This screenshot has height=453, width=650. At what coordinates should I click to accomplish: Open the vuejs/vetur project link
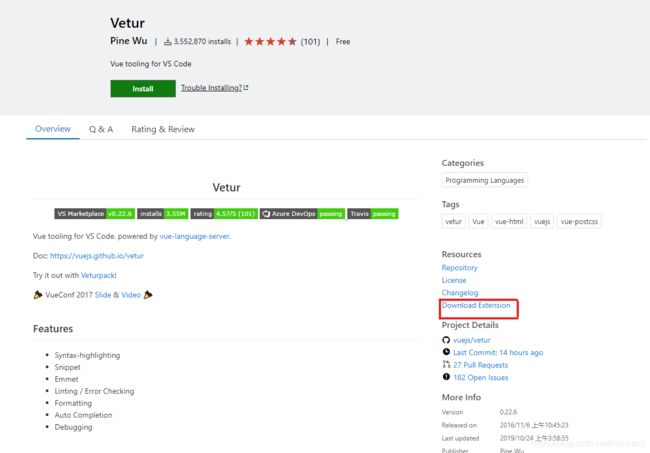472,340
